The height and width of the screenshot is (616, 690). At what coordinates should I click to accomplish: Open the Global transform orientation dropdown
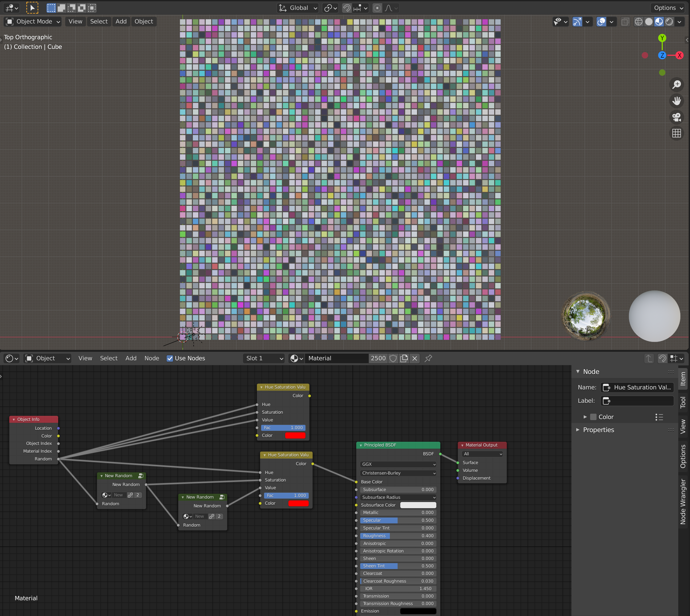(297, 8)
